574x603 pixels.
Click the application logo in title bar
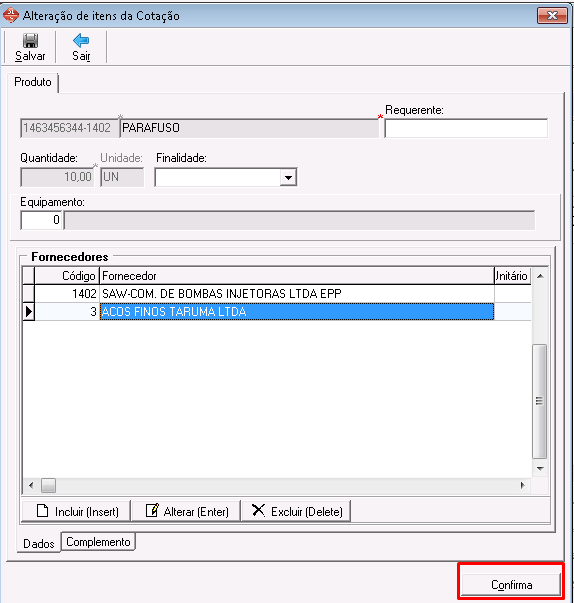(10, 15)
